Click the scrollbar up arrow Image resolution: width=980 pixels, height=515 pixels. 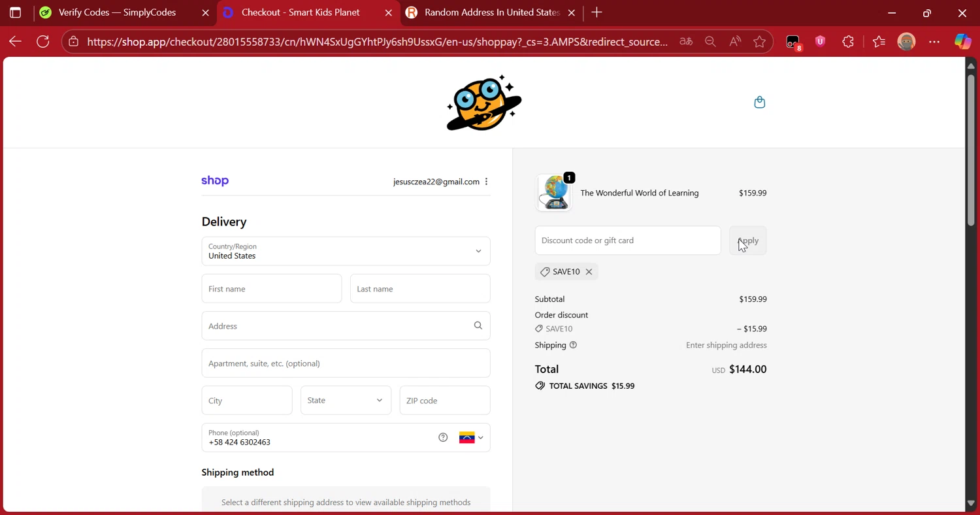pos(971,65)
